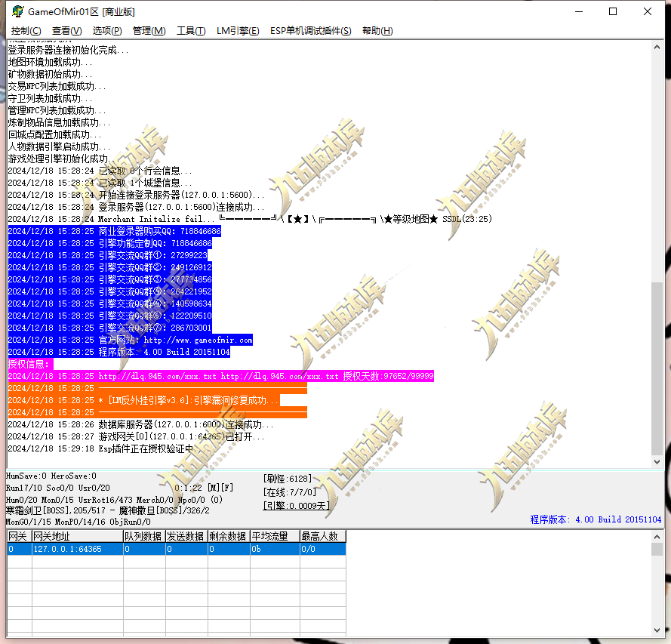Click the Run17/10 Soc0/0 Usr0/20 status line
This screenshot has width=671, height=644.
[58, 488]
